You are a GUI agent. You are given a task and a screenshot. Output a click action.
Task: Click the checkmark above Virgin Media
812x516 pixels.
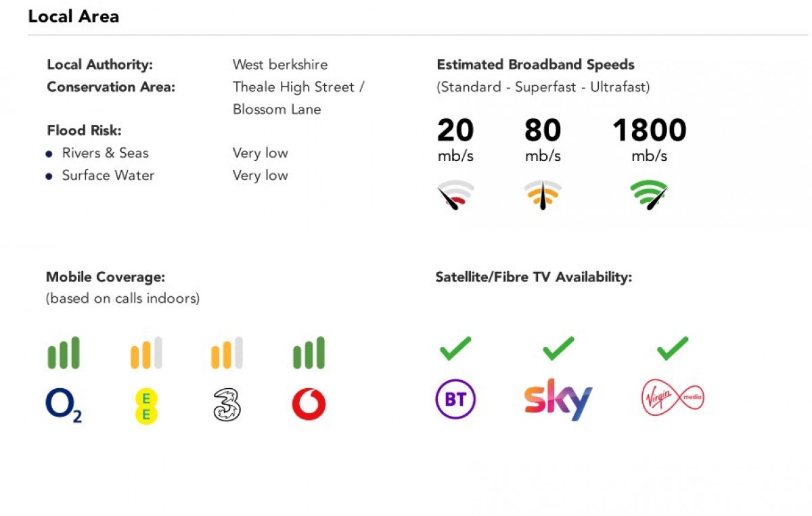tap(673, 349)
